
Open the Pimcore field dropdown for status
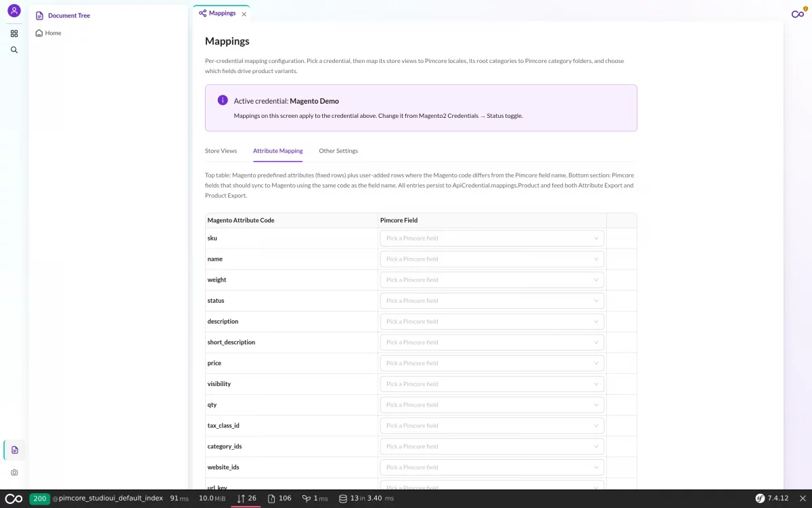[492, 301]
